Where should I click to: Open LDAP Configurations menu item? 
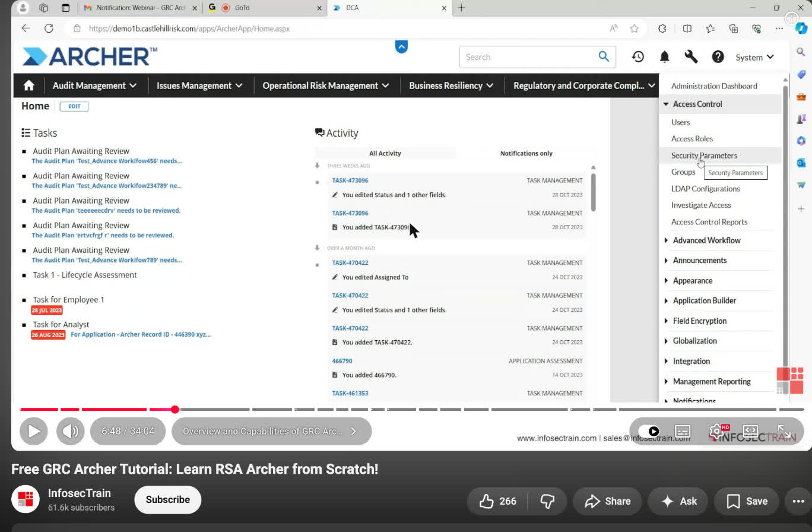point(705,189)
